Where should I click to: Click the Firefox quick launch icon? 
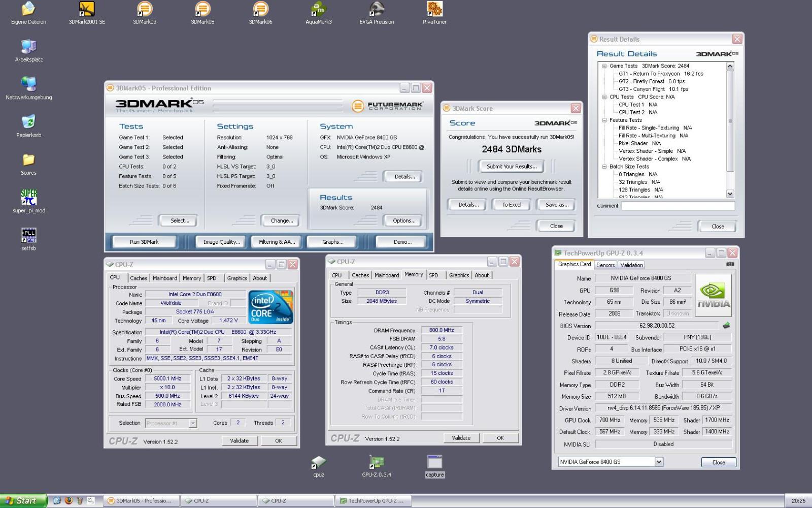pos(69,500)
